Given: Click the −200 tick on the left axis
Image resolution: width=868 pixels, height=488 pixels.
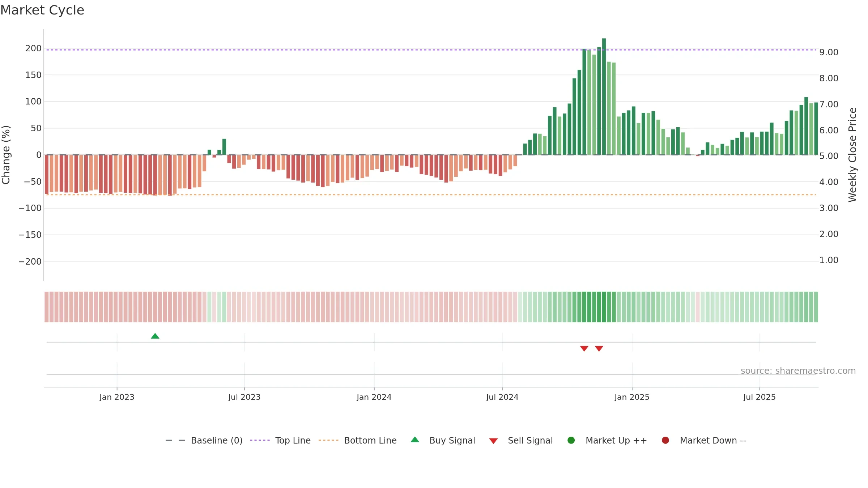Looking at the screenshot, I should pos(30,262).
